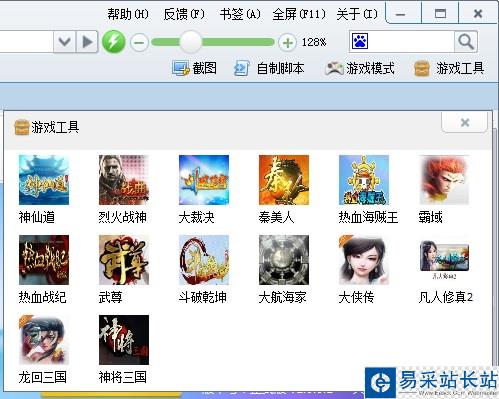Screen dimensions: 499x399
Task: Click inside the Baidu search input field
Action: [x=411, y=42]
